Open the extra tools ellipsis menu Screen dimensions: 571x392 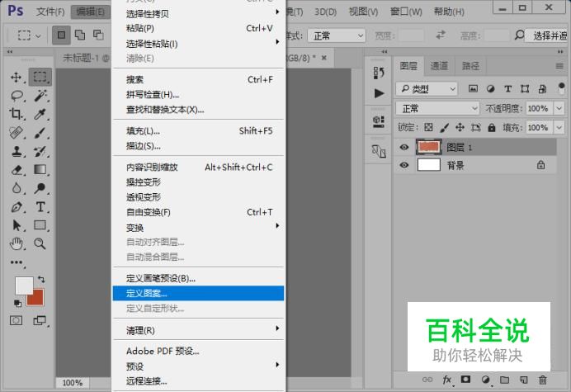click(17, 262)
